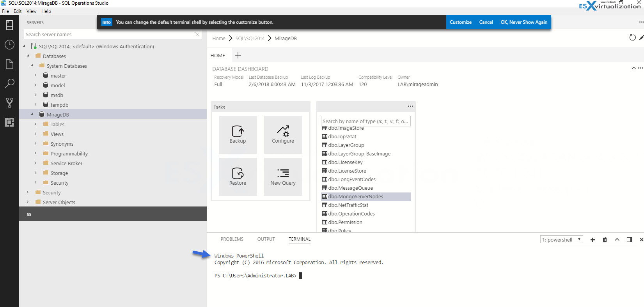The height and width of the screenshot is (307, 644).
Task: Open the Servers view in activity bar
Action: [x=9, y=25]
